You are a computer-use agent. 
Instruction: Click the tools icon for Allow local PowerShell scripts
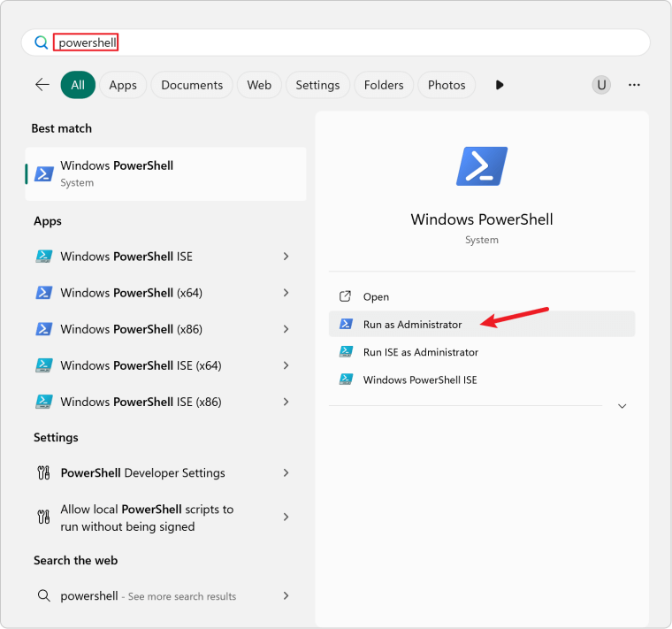[43, 518]
